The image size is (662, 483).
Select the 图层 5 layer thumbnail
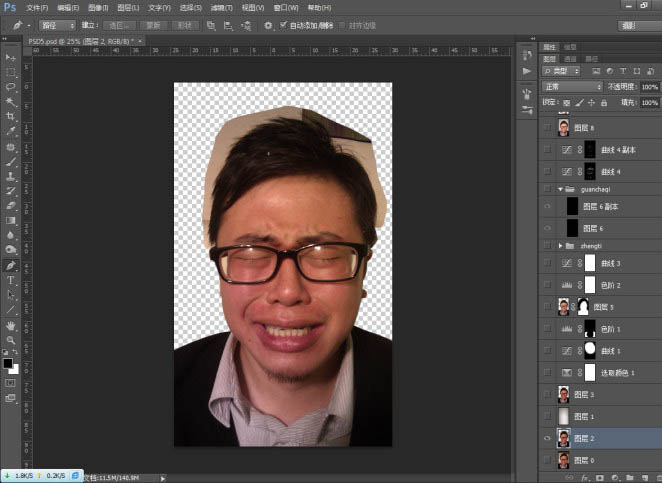(565, 307)
